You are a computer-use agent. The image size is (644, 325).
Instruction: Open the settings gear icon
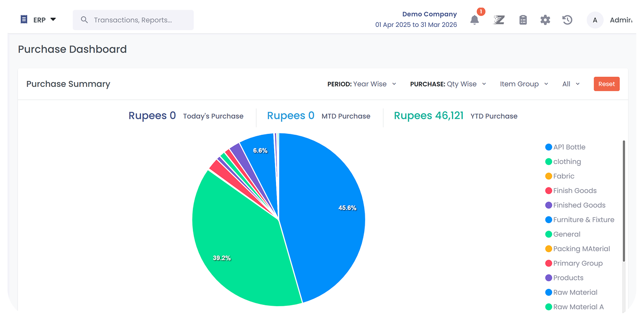(545, 20)
